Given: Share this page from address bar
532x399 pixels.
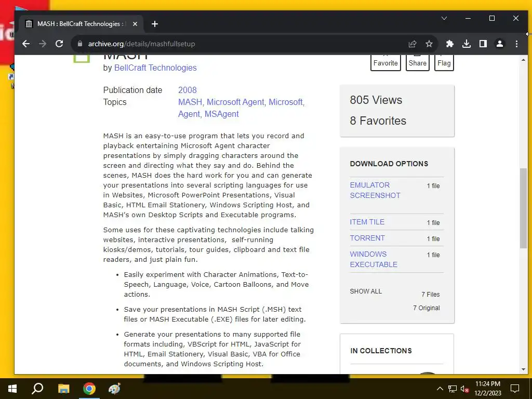Looking at the screenshot, I should pyautogui.click(x=412, y=44).
